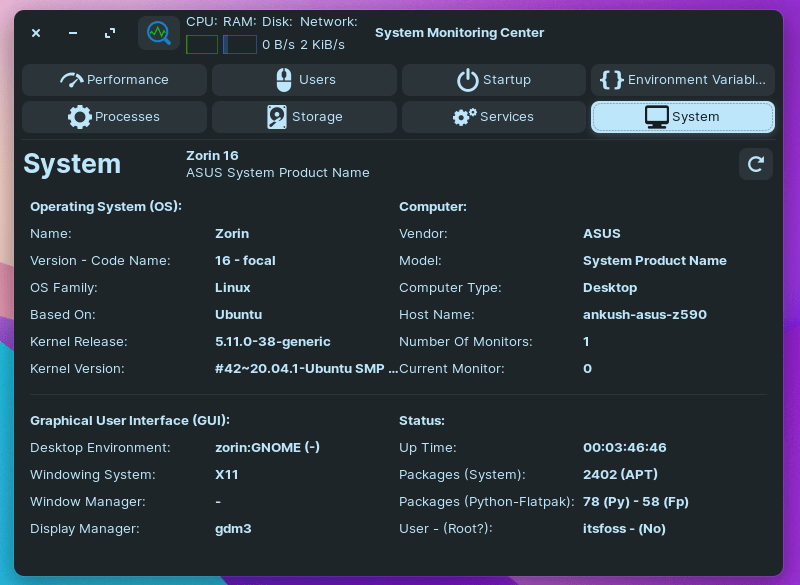This screenshot has width=800, height=585.
Task: Click the Performance gauge icon
Action: (x=71, y=80)
